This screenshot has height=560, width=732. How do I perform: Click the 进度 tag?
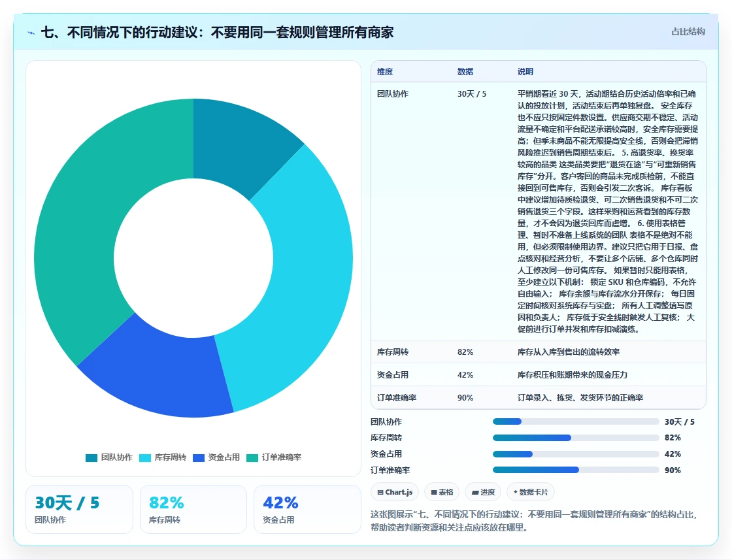pyautogui.click(x=483, y=492)
